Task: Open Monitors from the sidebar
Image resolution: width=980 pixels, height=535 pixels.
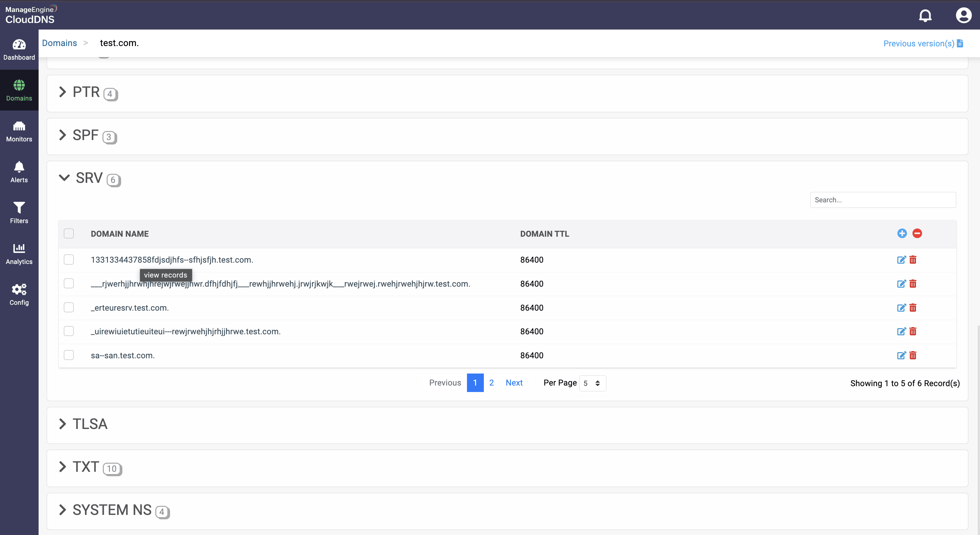Action: (x=19, y=131)
